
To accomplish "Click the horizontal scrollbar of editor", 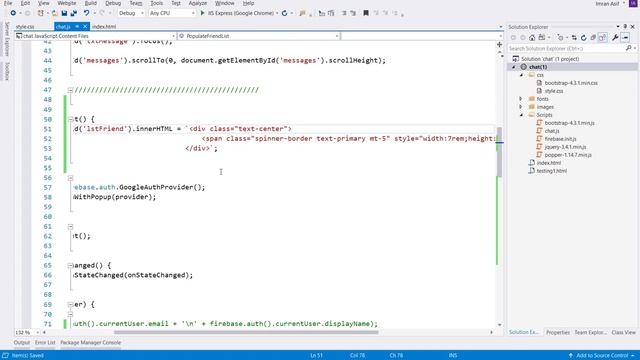I will (246, 333).
